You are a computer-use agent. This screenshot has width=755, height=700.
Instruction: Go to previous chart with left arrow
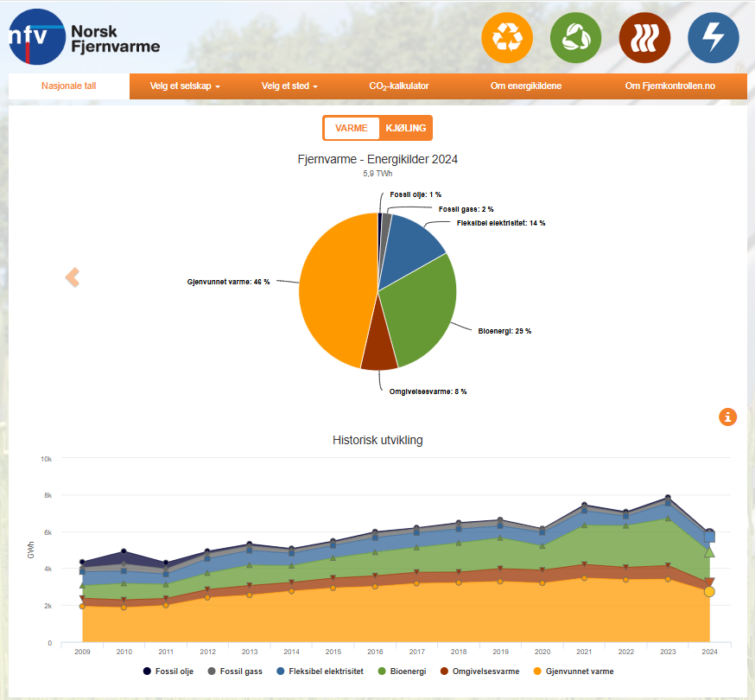[x=73, y=277]
